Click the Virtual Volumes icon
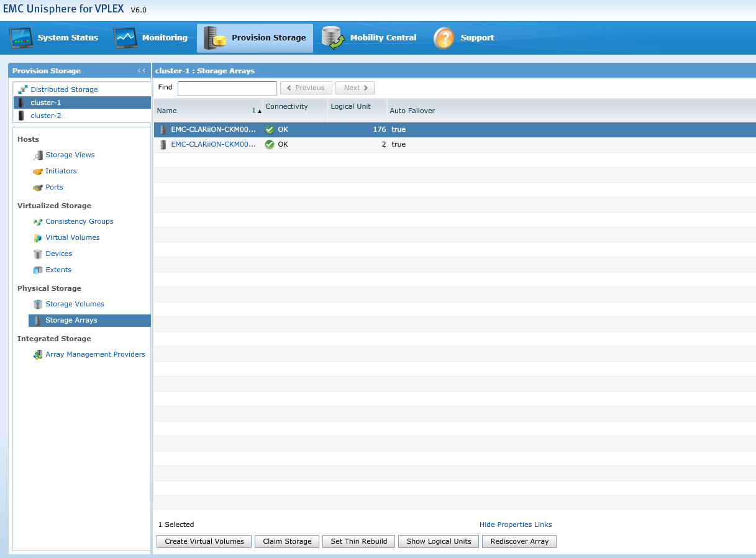The image size is (756, 558). tap(38, 238)
